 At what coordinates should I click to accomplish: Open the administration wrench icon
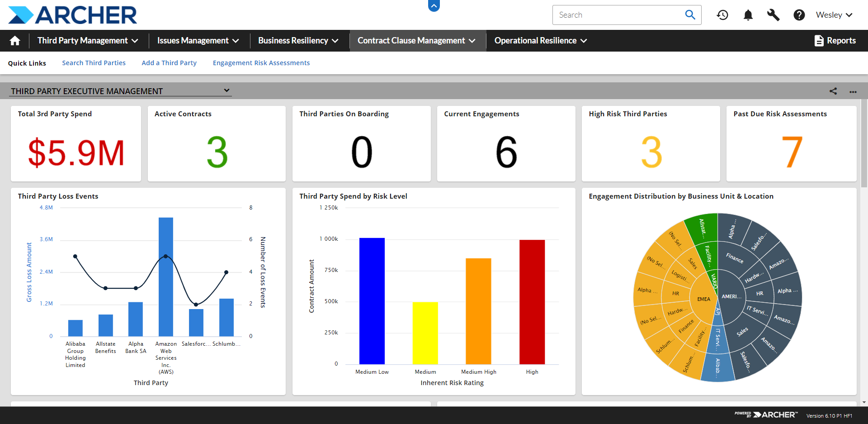pos(774,15)
